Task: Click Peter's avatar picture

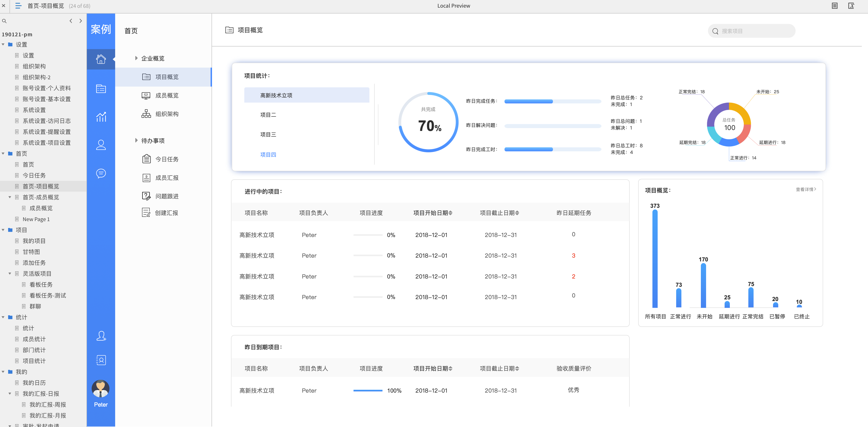Action: (100, 389)
